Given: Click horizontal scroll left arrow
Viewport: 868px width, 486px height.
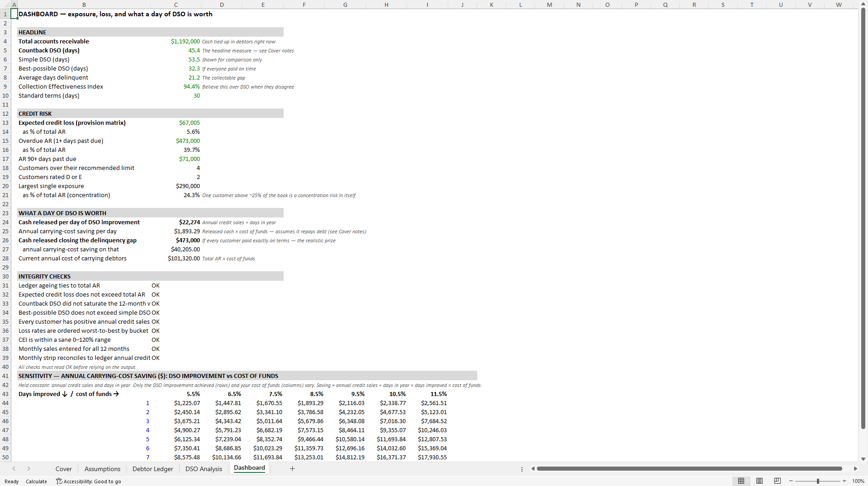Looking at the screenshot, I should tap(533, 469).
